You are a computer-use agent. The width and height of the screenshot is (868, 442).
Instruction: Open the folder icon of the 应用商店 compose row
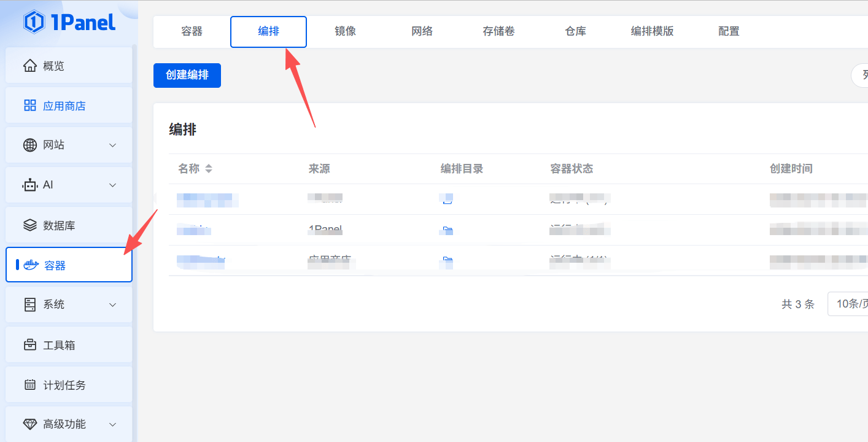[447, 261]
